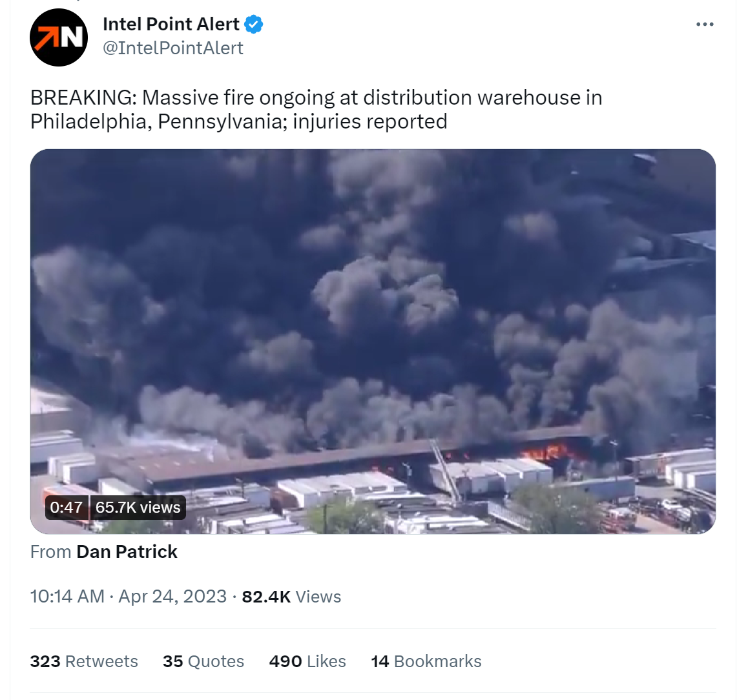Image resolution: width=737 pixels, height=700 pixels.
Task: Open the three-dot more options menu
Action: tap(705, 25)
